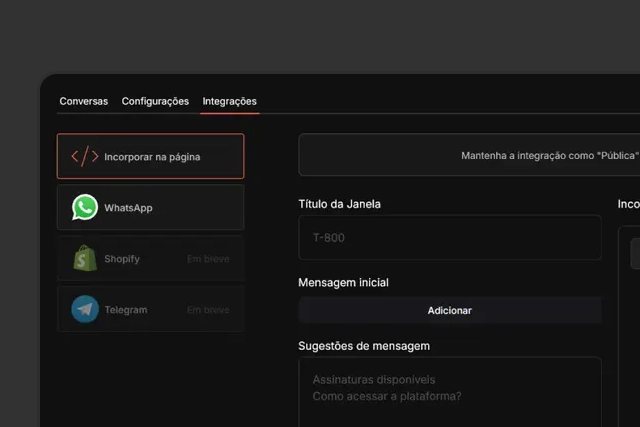The image size is (640, 427).
Task: Select the Telegram integration text label
Action: 125,310
